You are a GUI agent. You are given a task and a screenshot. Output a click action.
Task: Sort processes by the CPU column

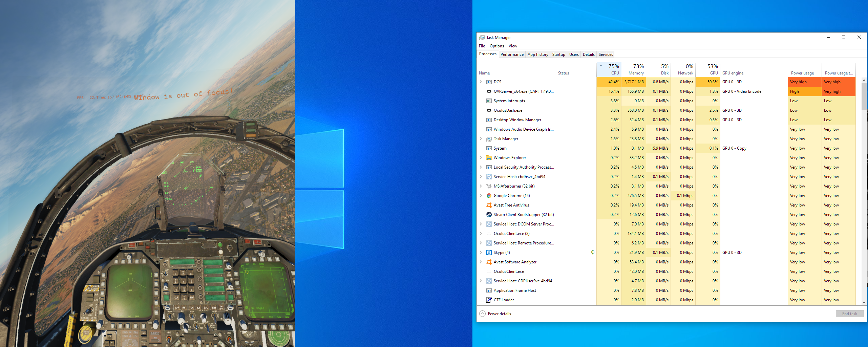(x=609, y=70)
